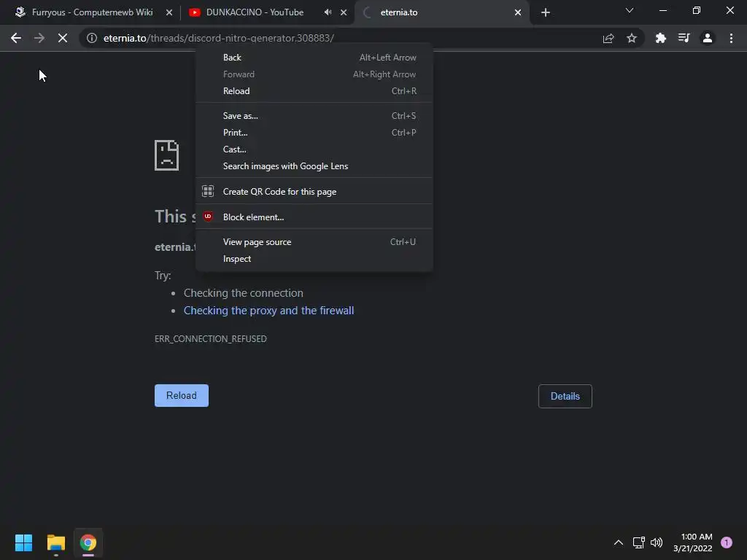The height and width of the screenshot is (560, 747).
Task: Select uBlock Block element... entry
Action: click(314, 217)
